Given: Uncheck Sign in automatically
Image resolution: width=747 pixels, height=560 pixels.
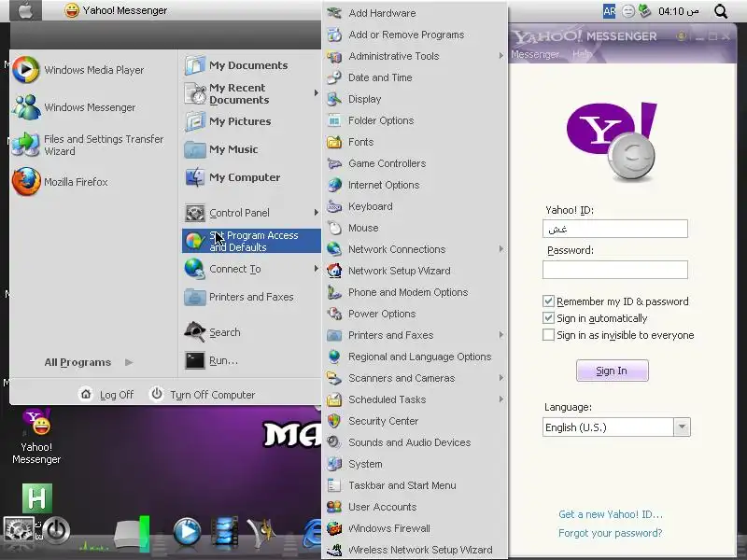Looking at the screenshot, I should pos(548,317).
